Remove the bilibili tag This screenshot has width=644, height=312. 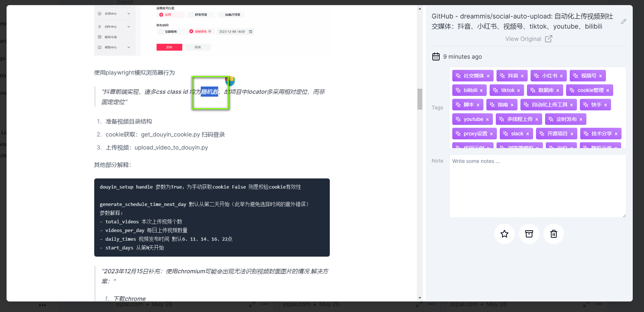tap(481, 90)
